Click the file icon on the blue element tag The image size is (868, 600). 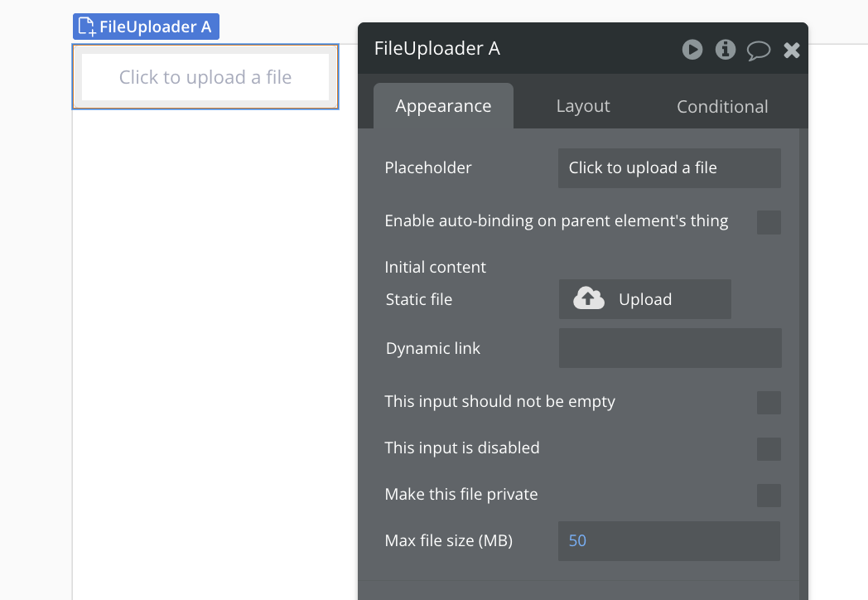click(x=86, y=27)
